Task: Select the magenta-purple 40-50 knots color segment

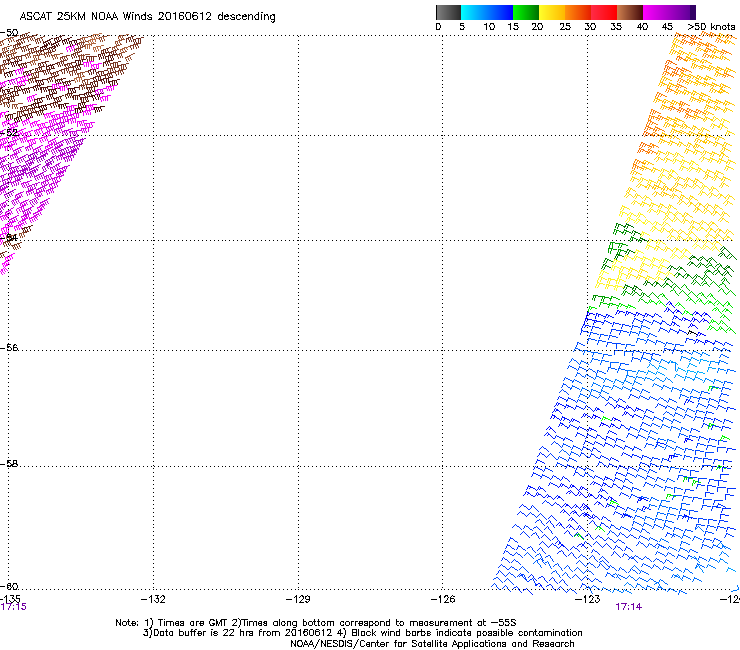Action: pyautogui.click(x=669, y=12)
